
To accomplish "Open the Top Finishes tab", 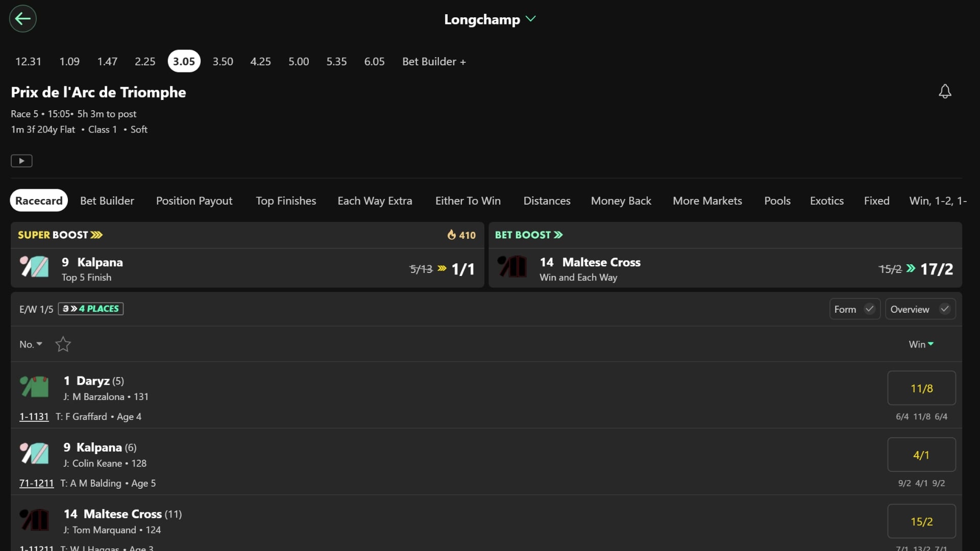I will point(286,201).
